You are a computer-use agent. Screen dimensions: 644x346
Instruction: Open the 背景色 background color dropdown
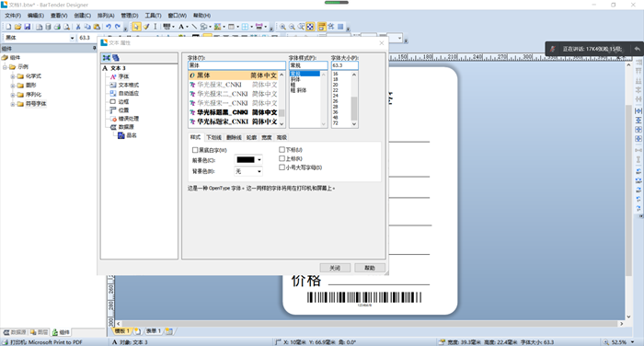pyautogui.click(x=248, y=171)
